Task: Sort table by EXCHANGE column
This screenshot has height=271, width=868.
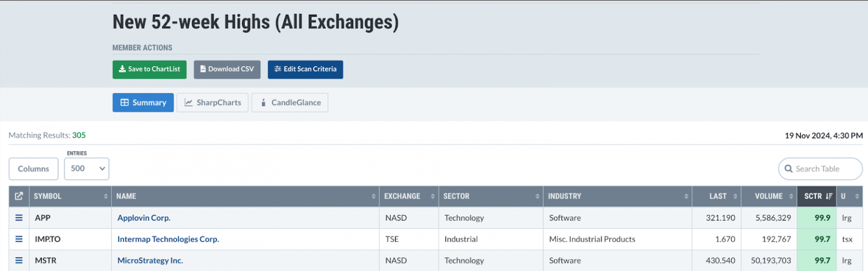Action: [x=409, y=196]
